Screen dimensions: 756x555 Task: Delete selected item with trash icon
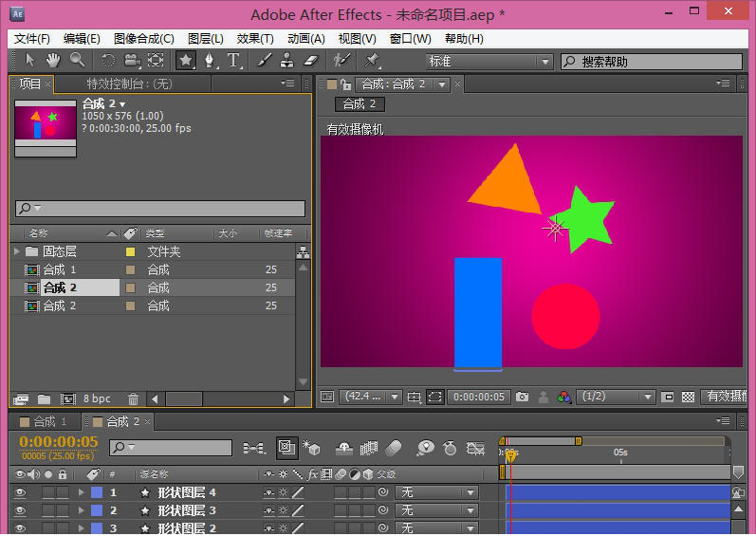coord(133,399)
